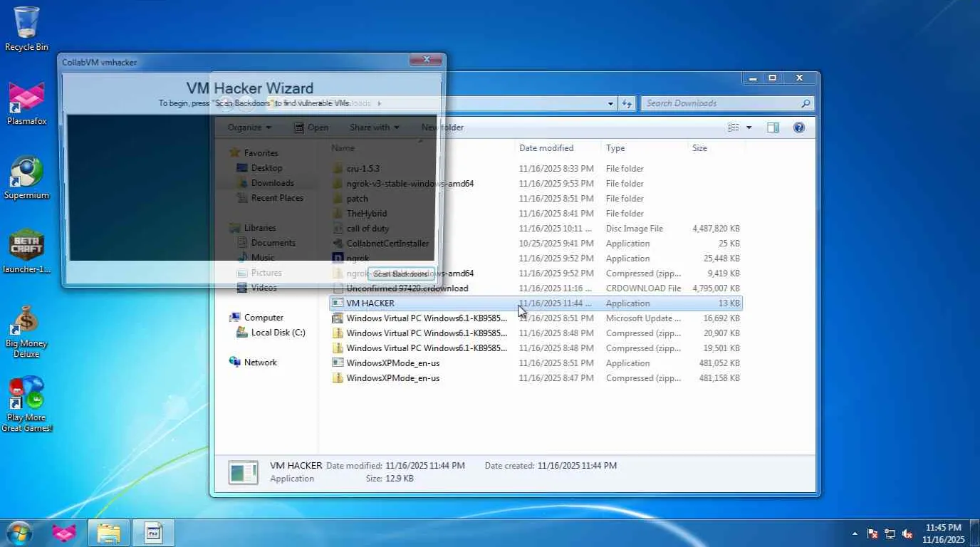Sort files by Type column
The width and height of the screenshot is (980, 547).
[x=644, y=148]
